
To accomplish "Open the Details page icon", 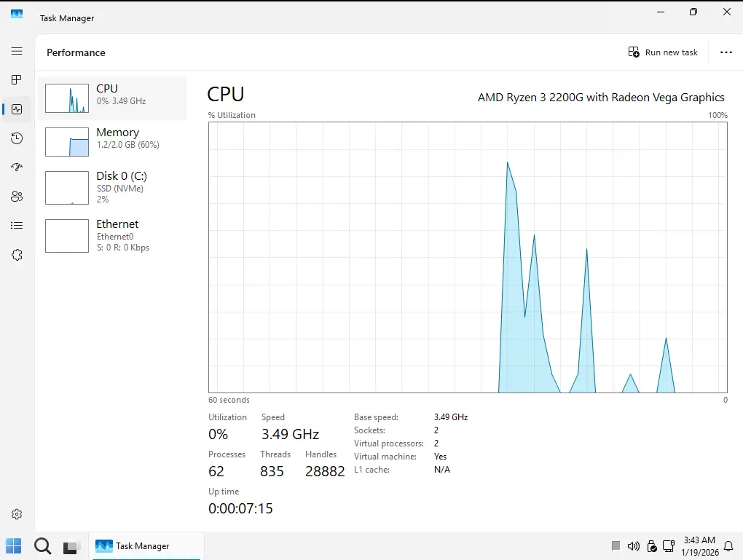I will coord(17,226).
